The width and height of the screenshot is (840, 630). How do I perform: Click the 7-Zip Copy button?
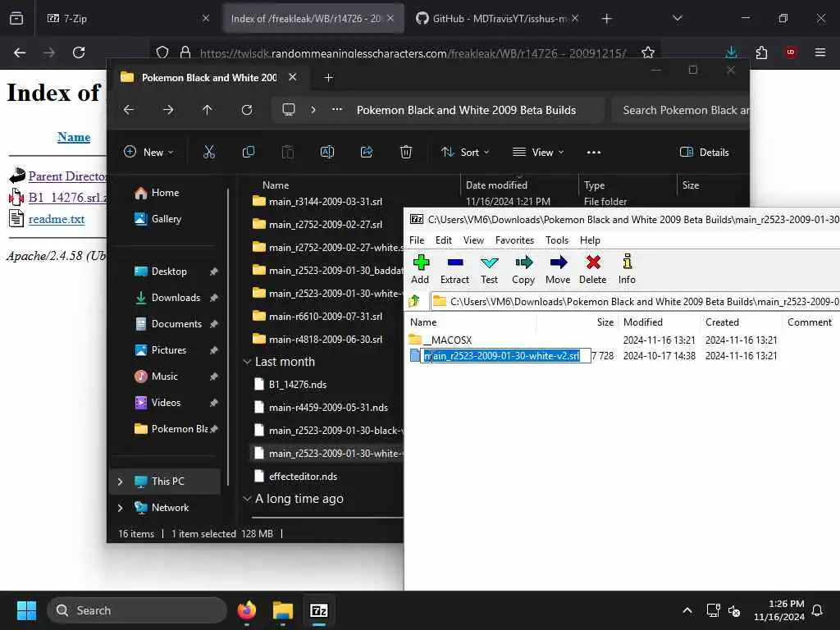tap(523, 269)
